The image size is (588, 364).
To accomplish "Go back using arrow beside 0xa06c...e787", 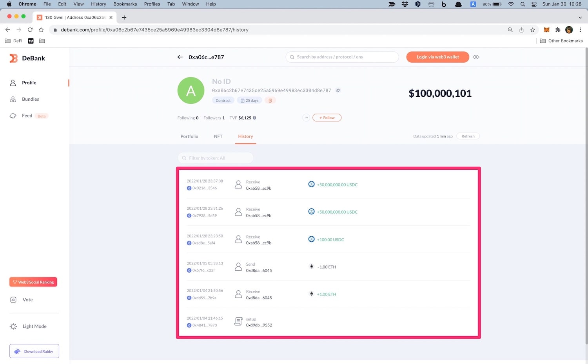I will point(180,57).
